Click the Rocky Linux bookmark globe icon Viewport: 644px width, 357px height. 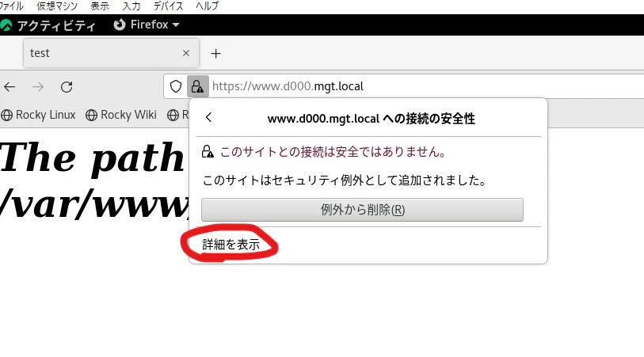coord(7,116)
